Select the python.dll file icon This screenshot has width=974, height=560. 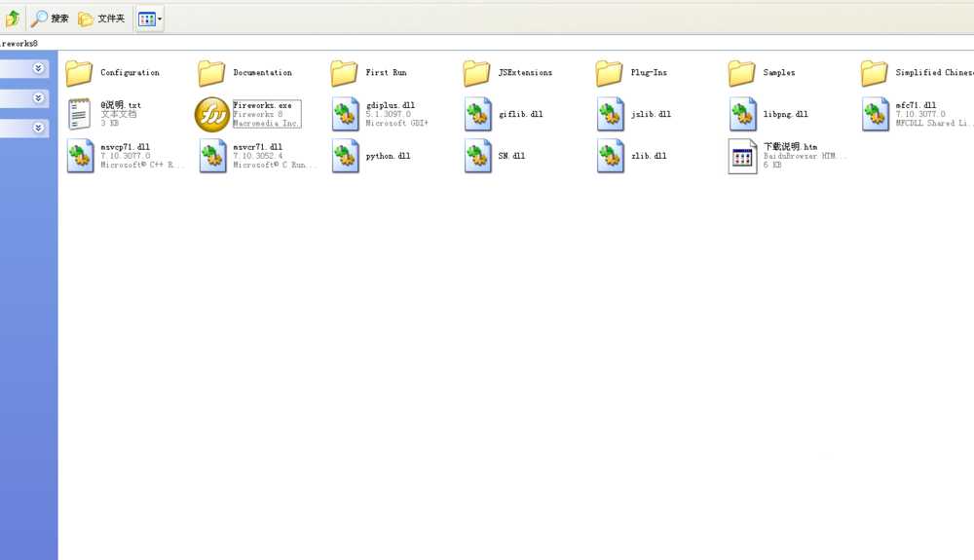346,156
